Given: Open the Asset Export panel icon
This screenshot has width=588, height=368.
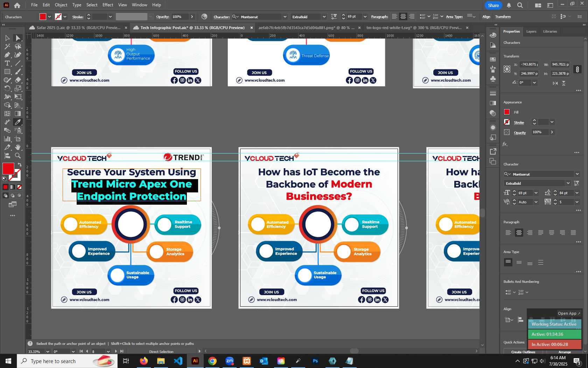Looking at the screenshot, I should (x=493, y=151).
